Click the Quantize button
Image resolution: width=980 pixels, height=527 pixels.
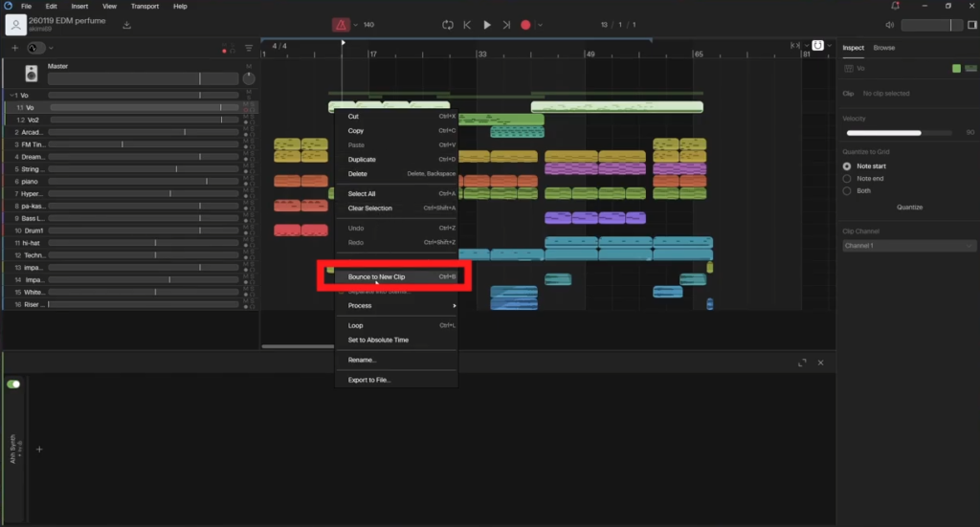909,207
